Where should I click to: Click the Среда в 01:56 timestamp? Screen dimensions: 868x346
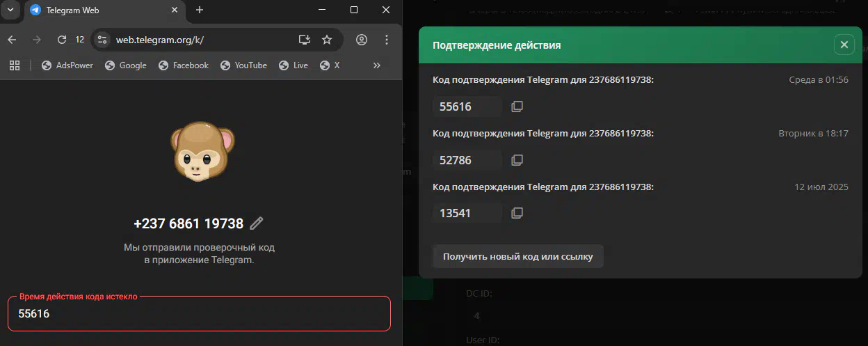coord(819,80)
